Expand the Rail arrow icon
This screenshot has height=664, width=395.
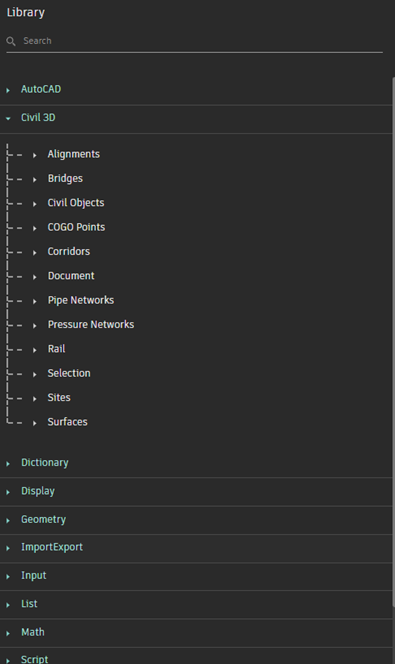(35, 350)
